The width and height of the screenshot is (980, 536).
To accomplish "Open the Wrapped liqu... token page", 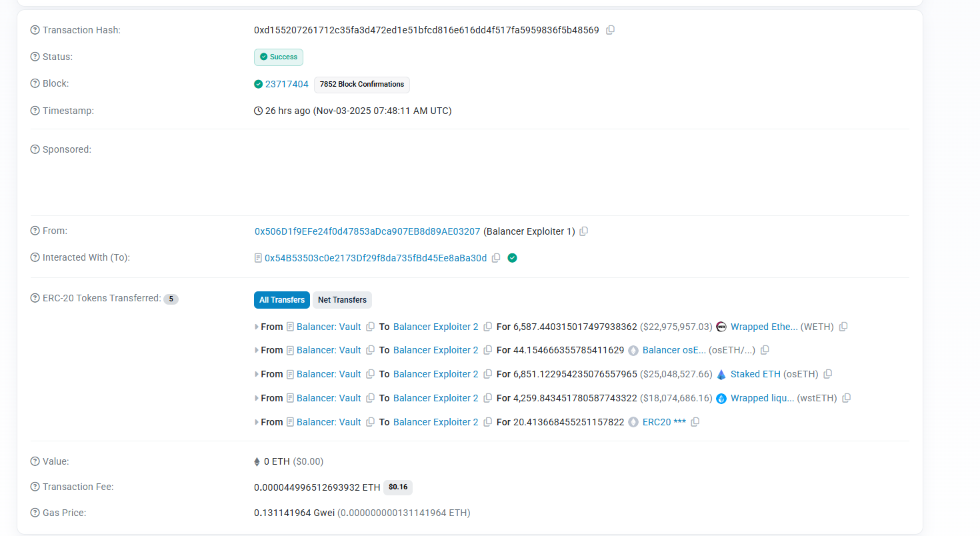I will (763, 398).
